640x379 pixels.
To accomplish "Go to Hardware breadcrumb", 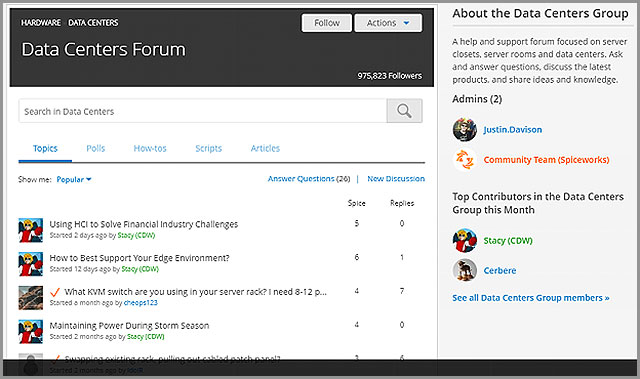I will point(41,23).
